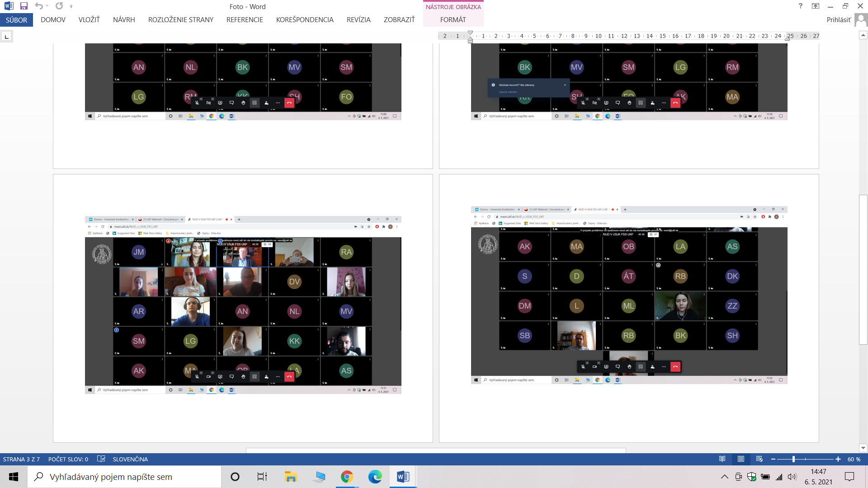Open the REVÍZIA tab

[x=359, y=20]
